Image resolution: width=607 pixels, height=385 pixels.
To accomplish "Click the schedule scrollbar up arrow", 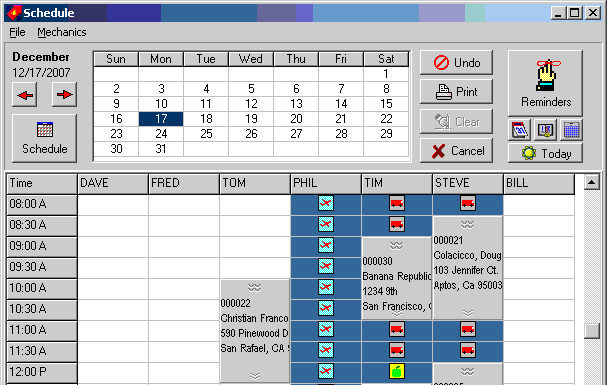I will [592, 182].
